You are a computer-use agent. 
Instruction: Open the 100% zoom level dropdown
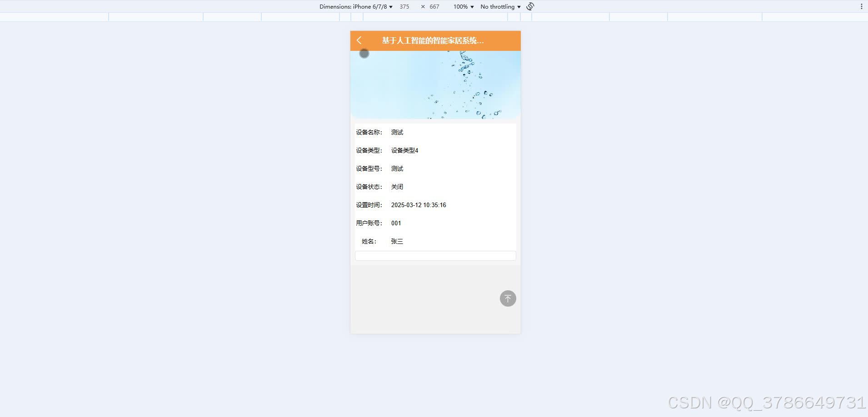point(462,6)
